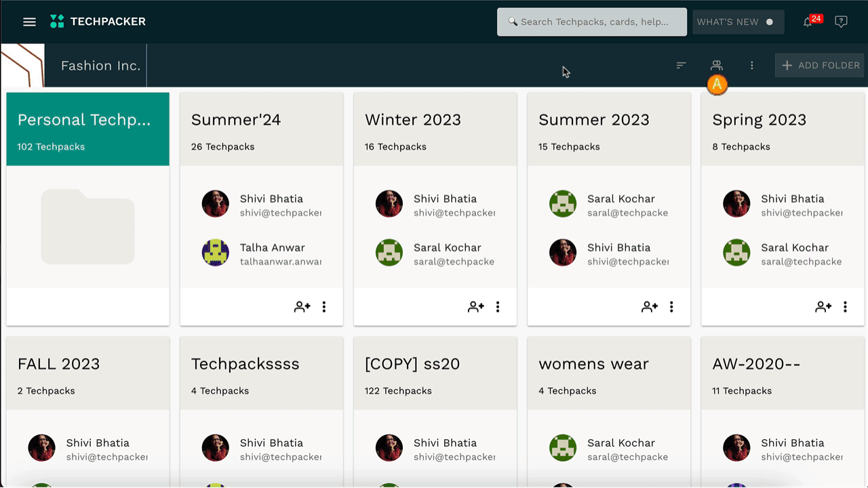Click Saral Kochar name in womens wear card

tap(621, 443)
